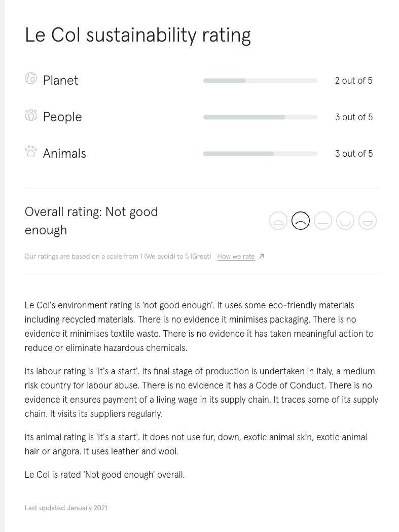Screen dimensions: 399x532
Task: Select the very sad first rating face
Action: tap(278, 221)
